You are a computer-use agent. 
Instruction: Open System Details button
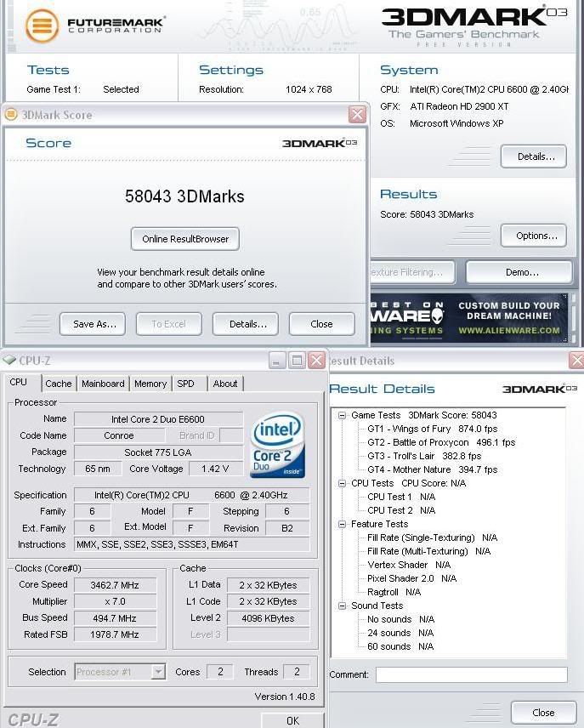(x=534, y=156)
